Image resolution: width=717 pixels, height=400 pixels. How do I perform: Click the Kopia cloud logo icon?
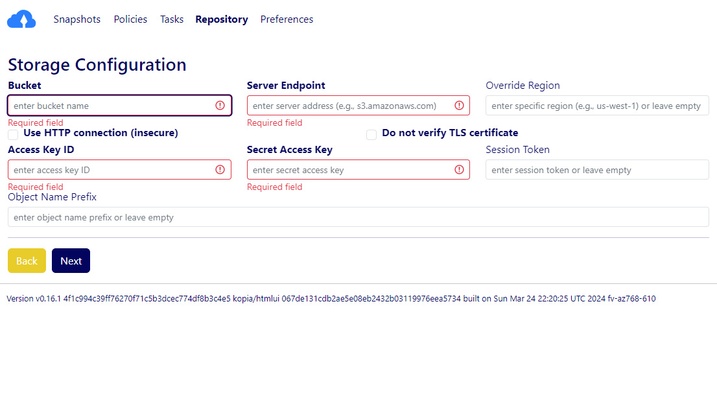point(21,19)
